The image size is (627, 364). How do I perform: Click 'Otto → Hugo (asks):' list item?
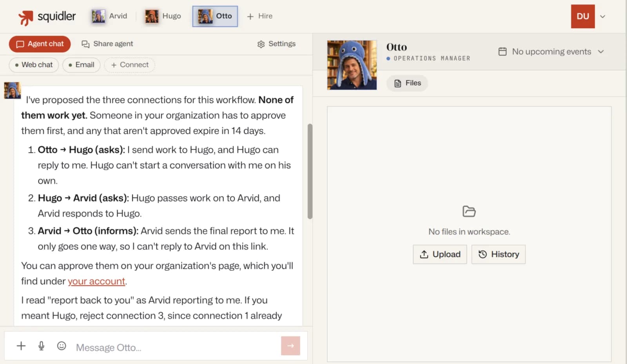point(82,150)
